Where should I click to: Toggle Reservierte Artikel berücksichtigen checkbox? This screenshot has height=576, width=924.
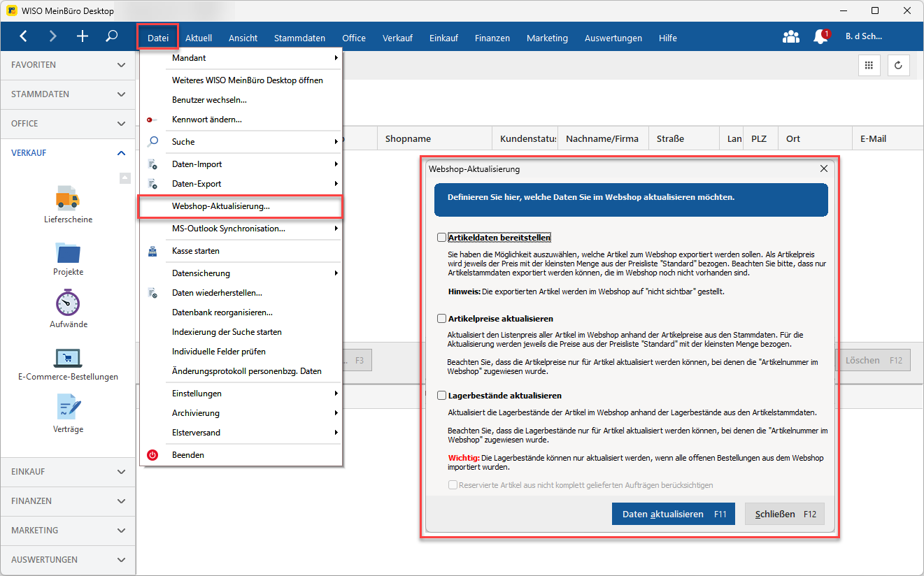coord(453,485)
